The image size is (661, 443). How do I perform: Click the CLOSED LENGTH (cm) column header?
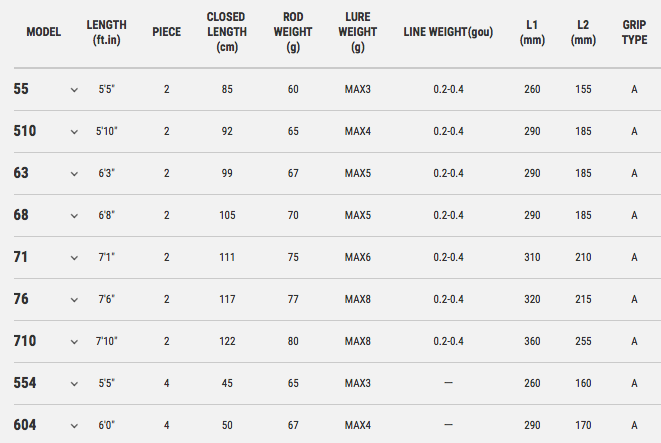pos(227,32)
